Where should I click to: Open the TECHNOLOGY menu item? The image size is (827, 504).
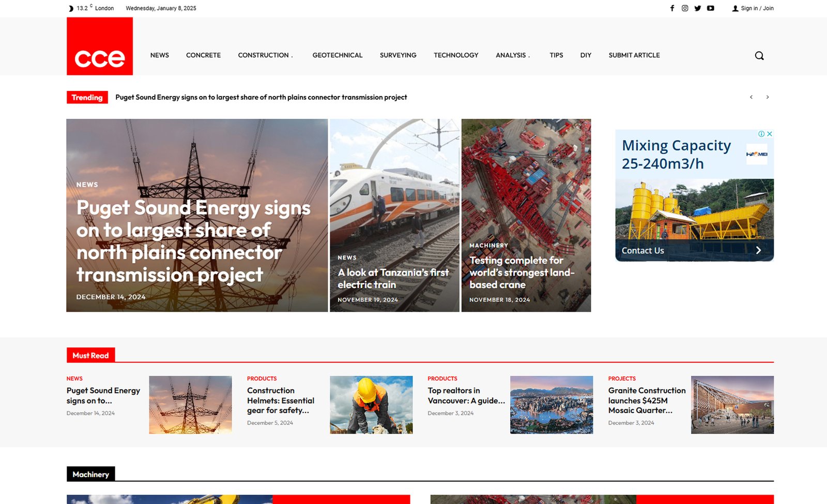(x=456, y=55)
